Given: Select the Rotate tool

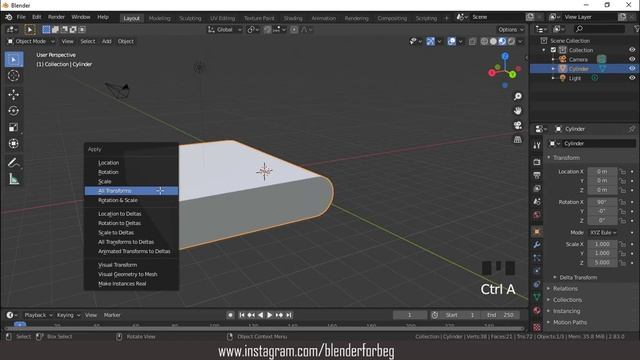Looking at the screenshot, I should [14, 111].
